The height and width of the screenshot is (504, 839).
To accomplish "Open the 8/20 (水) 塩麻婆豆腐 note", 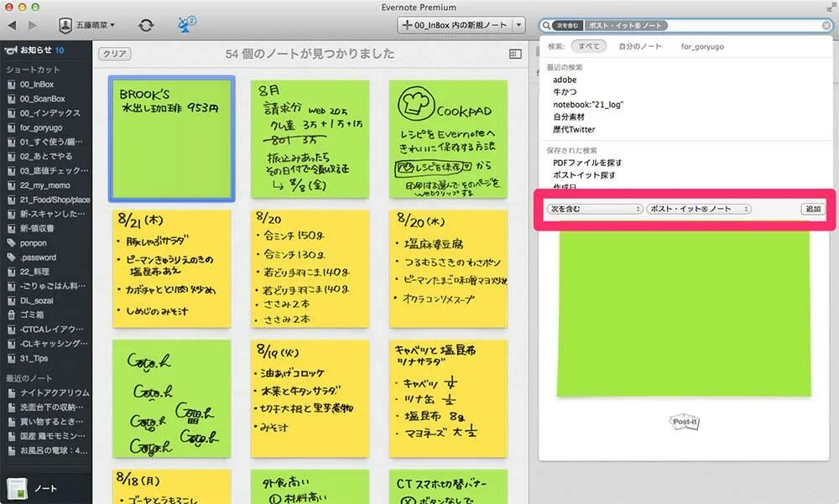I will (448, 268).
